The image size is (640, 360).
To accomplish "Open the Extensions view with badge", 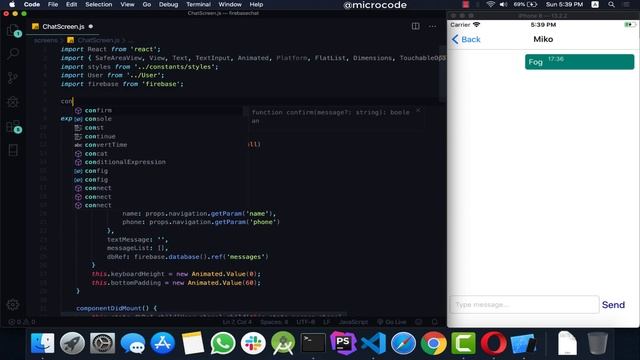I will pyautogui.click(x=13, y=127).
